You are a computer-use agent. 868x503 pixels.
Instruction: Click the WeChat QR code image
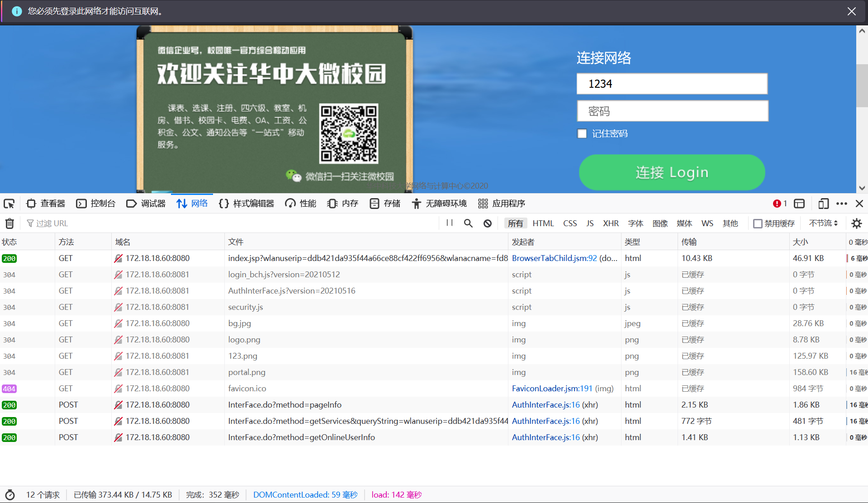[349, 133]
